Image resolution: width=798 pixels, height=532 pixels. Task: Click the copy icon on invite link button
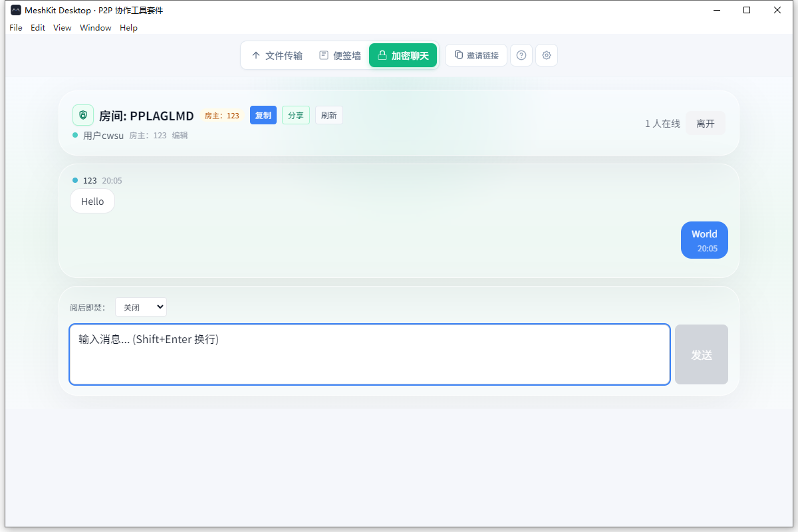(x=458, y=55)
